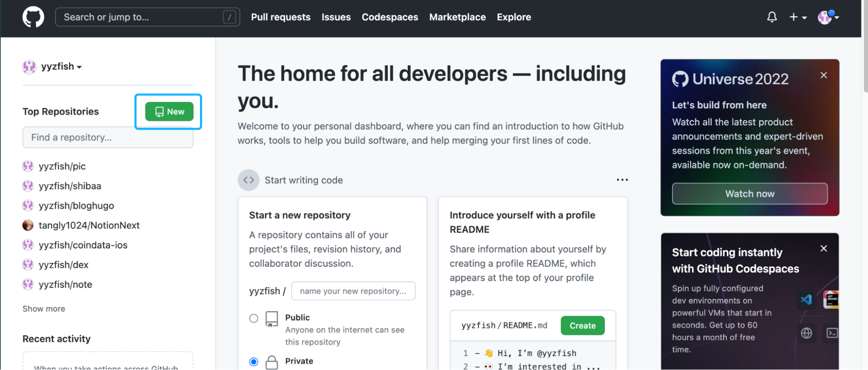Click tangly1024 avatar next to NotionNext

point(28,225)
